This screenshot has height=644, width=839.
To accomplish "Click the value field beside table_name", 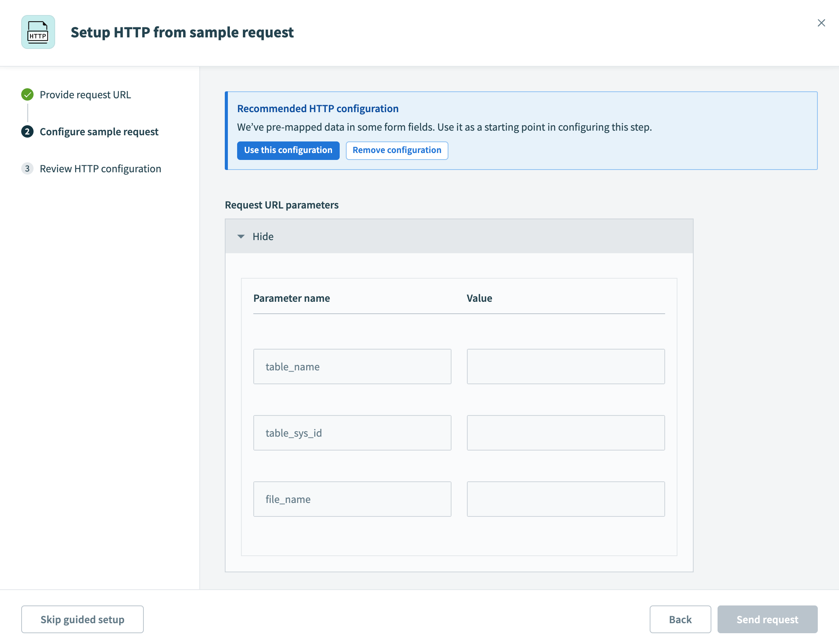I will tap(565, 366).
